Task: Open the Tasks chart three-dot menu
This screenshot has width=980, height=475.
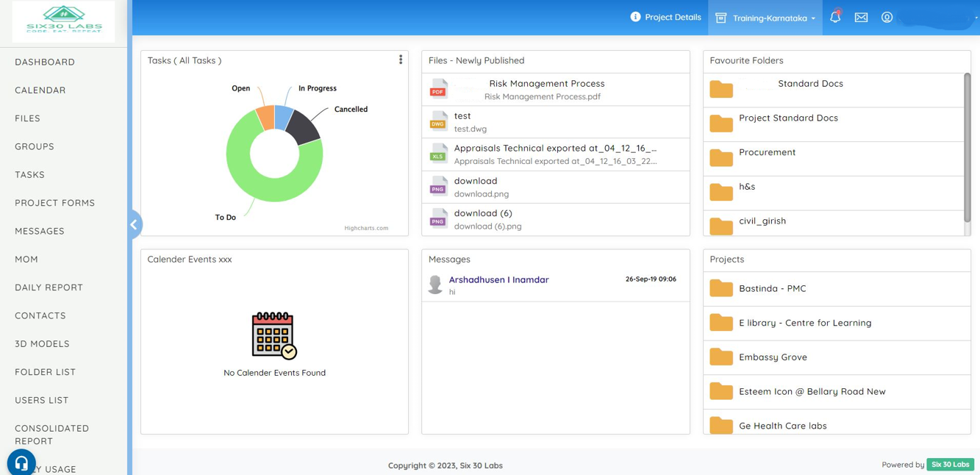Action: click(x=401, y=60)
